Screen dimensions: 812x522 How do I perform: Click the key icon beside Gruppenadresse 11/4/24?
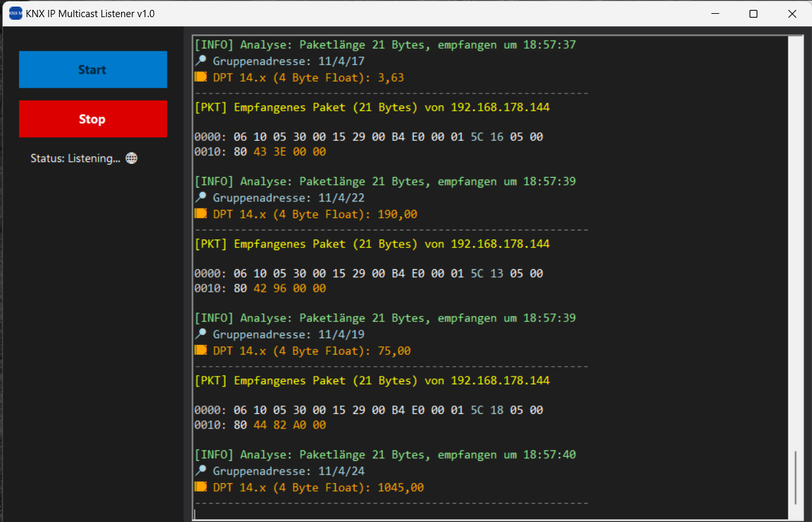pyautogui.click(x=199, y=470)
